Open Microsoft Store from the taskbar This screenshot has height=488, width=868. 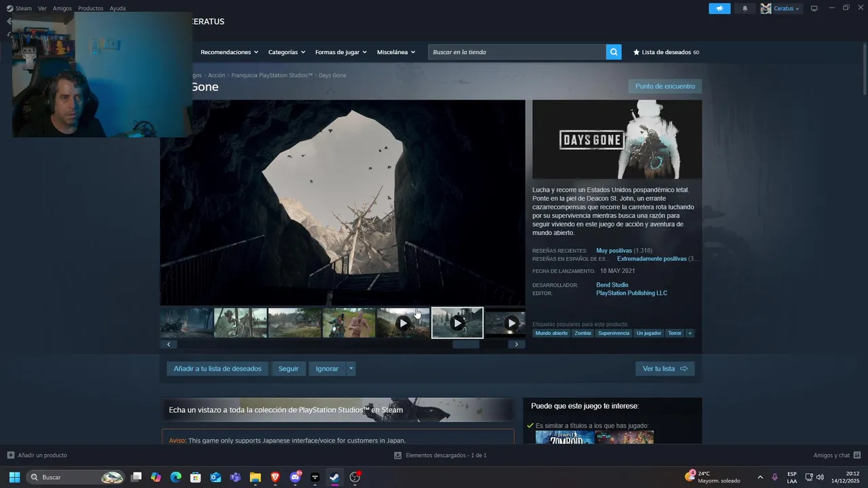195,477
